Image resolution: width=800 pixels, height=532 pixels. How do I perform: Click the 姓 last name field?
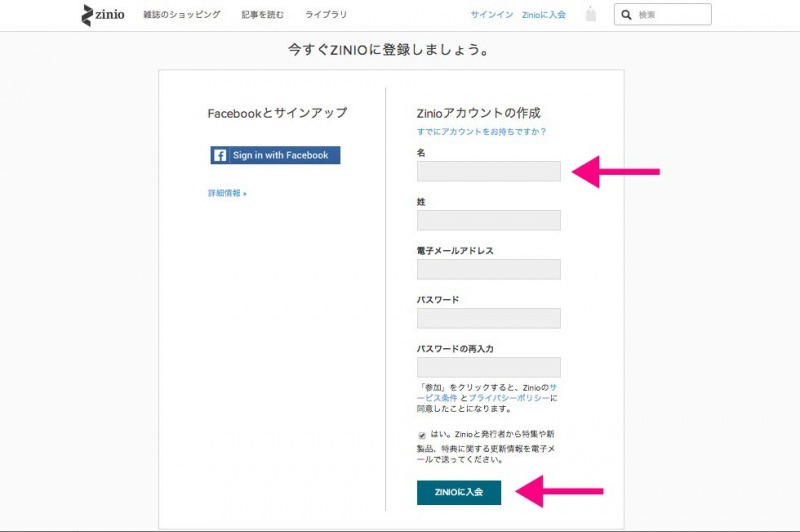pos(488,220)
